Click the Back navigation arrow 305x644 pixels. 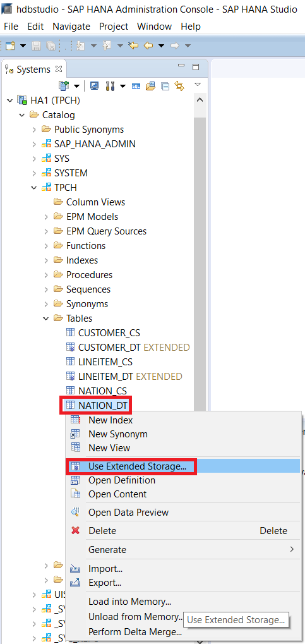pos(148,46)
